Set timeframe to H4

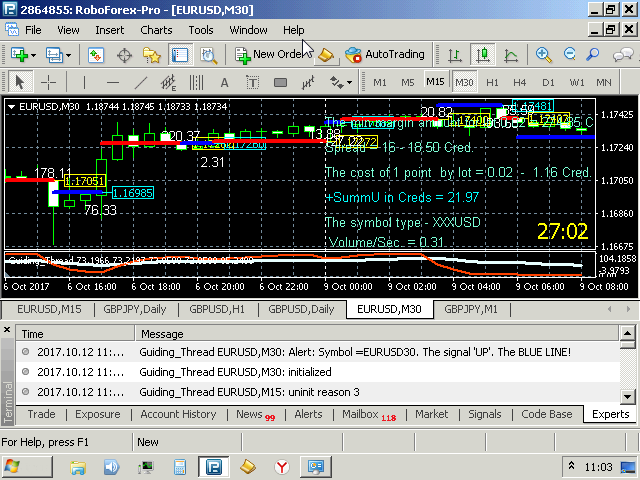pyautogui.click(x=520, y=82)
